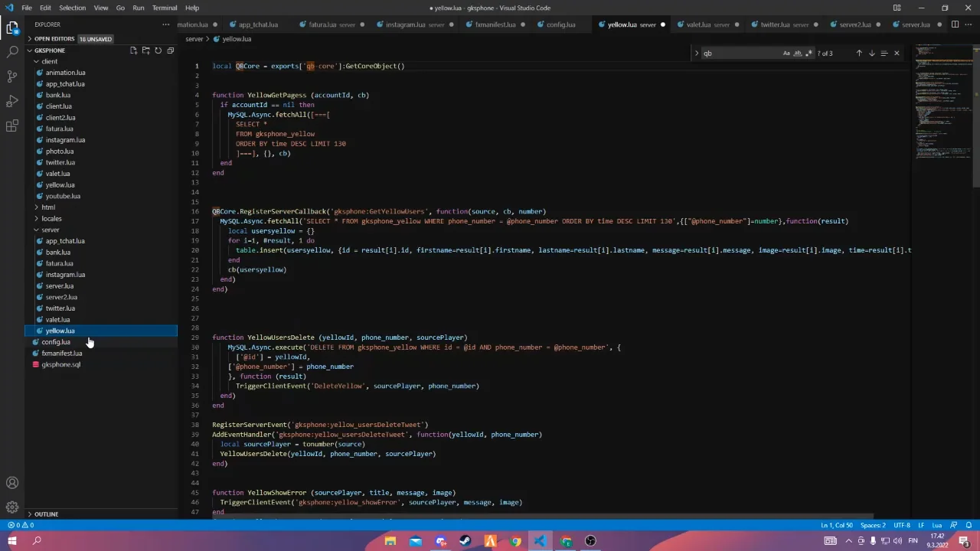Open OBS Studio from the taskbar
The width and height of the screenshot is (980, 551).
[x=590, y=541]
